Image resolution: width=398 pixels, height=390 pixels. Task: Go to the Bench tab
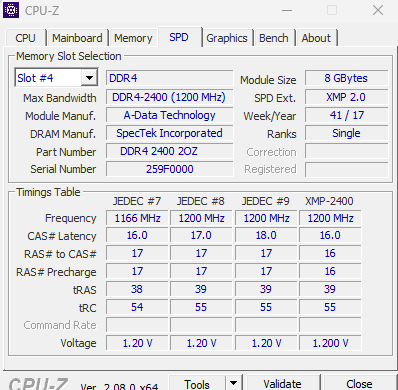(x=274, y=38)
